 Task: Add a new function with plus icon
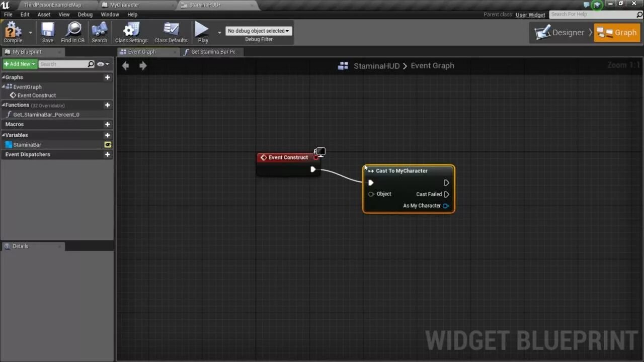[x=107, y=105]
